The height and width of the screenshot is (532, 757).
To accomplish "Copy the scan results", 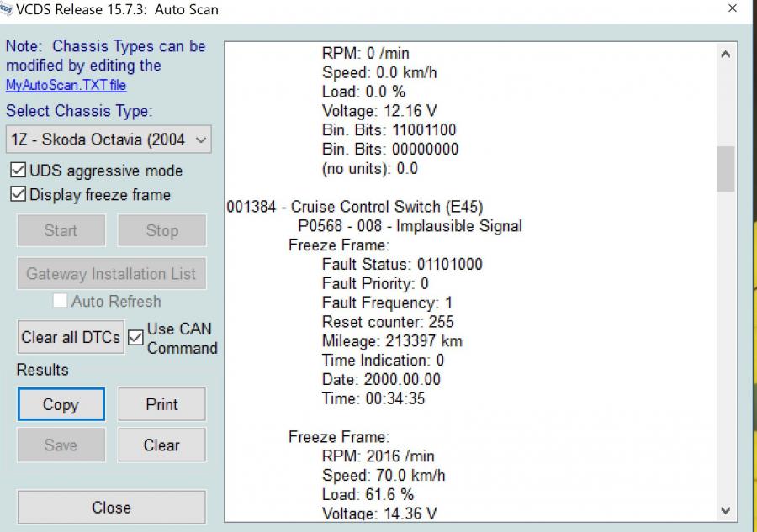I will pos(61,404).
